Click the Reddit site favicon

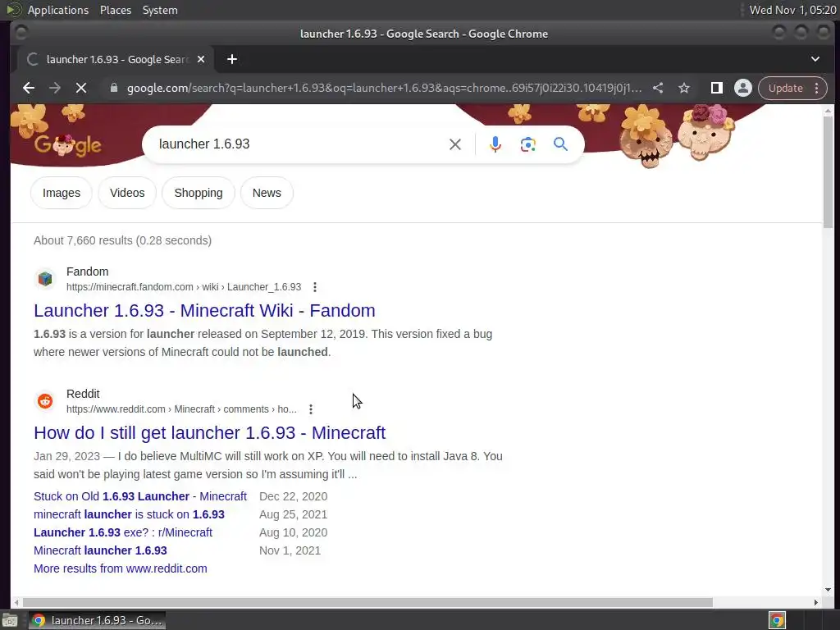coord(45,400)
